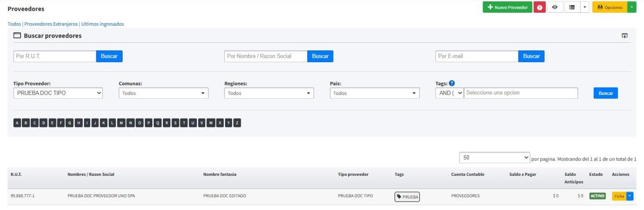Screen dimensions: 644x210
Task: Filter suppliers by letter R
Action: pos(167,123)
